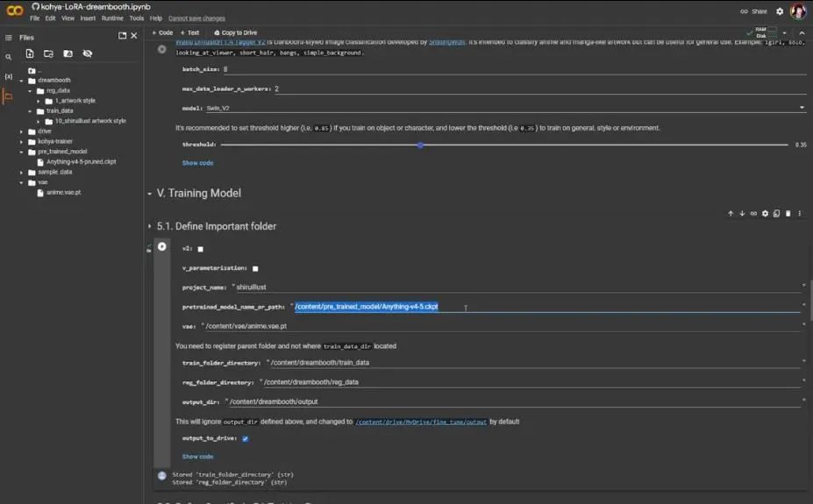Open the variables sidebar icon
The width and height of the screenshot is (813, 504).
click(x=8, y=76)
